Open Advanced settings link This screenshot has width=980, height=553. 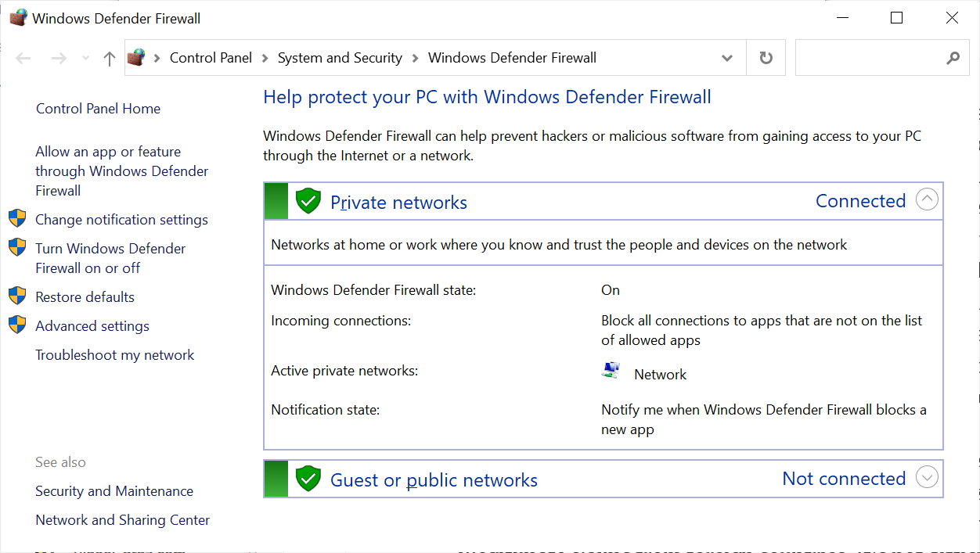(92, 326)
